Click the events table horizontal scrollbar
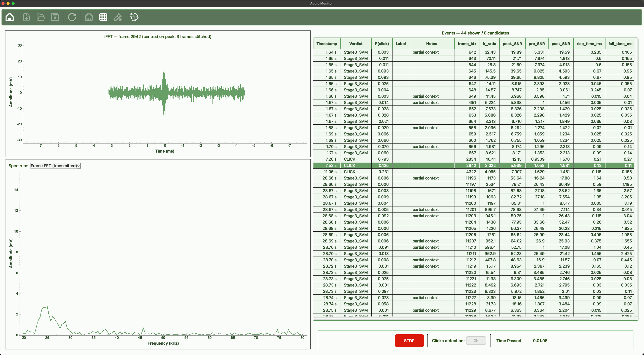 [x=451, y=318]
